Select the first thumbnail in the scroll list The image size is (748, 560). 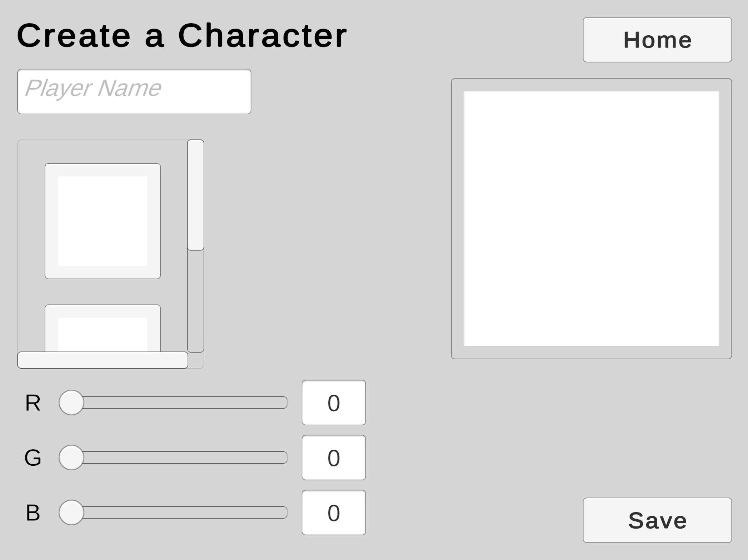[x=103, y=221]
